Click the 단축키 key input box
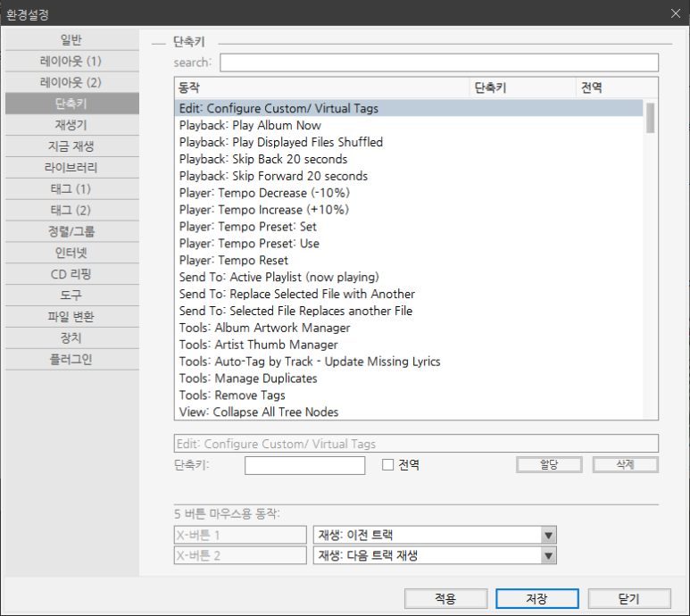Viewport: 690px width, 616px height. 304,465
